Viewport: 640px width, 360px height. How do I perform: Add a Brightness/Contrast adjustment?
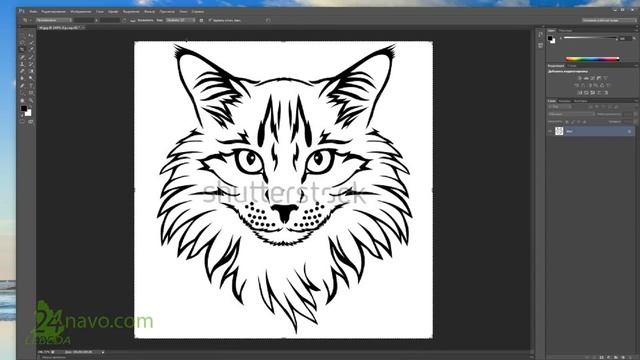580,78
